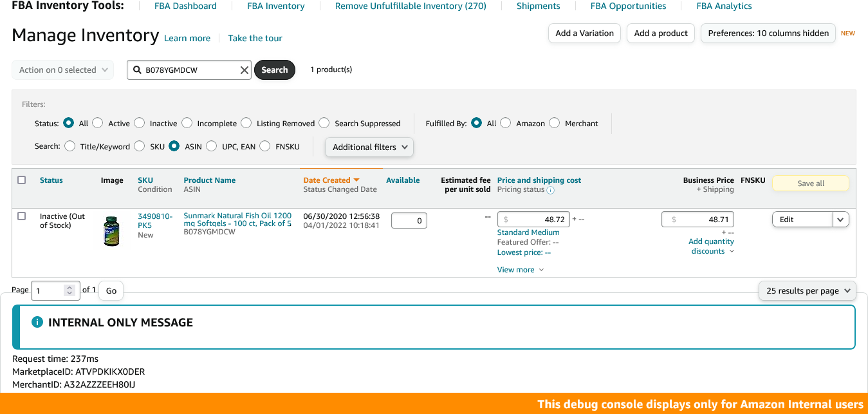868x414 pixels.
Task: Open the Shipments tab
Action: 539,6
